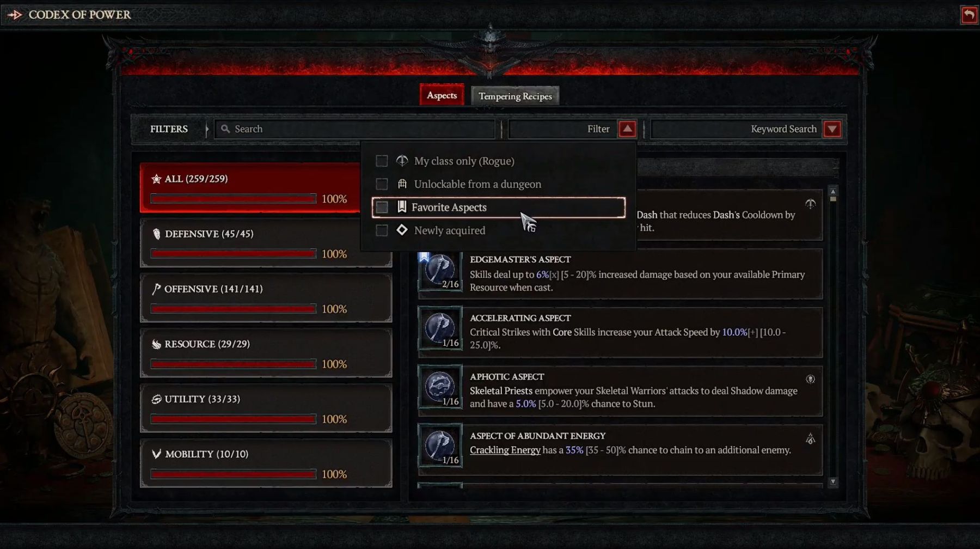
Task: Open the Keyword Search dropdown
Action: [x=832, y=129]
